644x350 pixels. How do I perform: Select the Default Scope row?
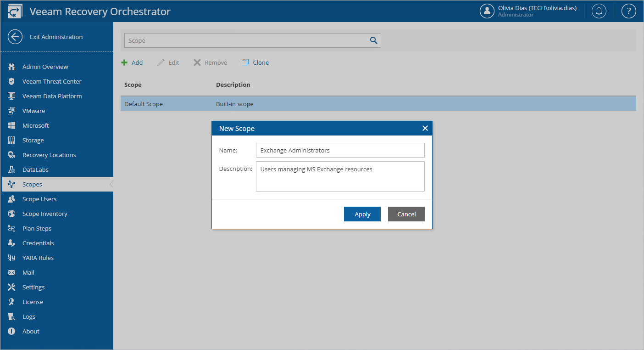[x=378, y=104]
